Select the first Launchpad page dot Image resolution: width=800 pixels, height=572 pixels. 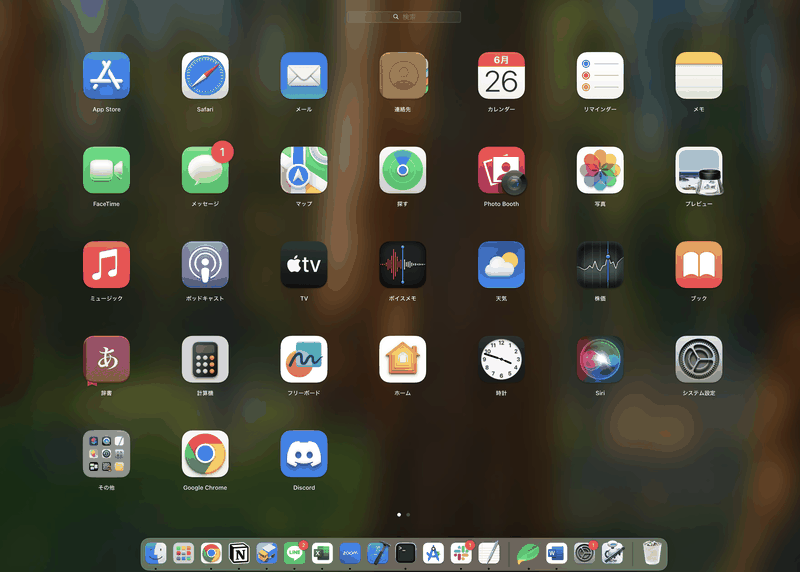[399, 515]
